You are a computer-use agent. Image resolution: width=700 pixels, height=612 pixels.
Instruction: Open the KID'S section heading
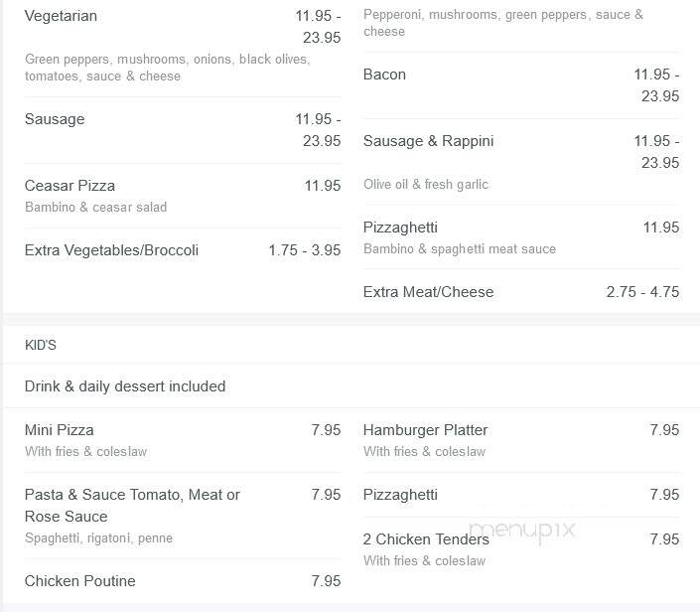[x=40, y=345]
